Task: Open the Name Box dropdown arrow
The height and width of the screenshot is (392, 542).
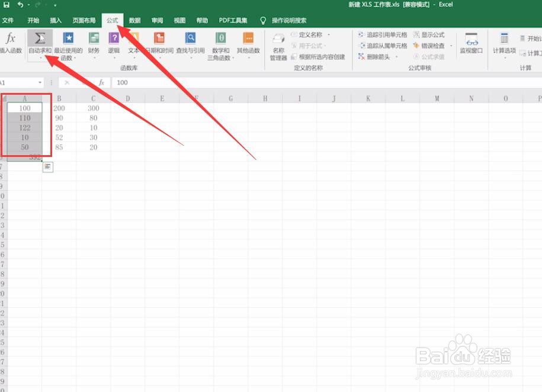Action: 40,82
